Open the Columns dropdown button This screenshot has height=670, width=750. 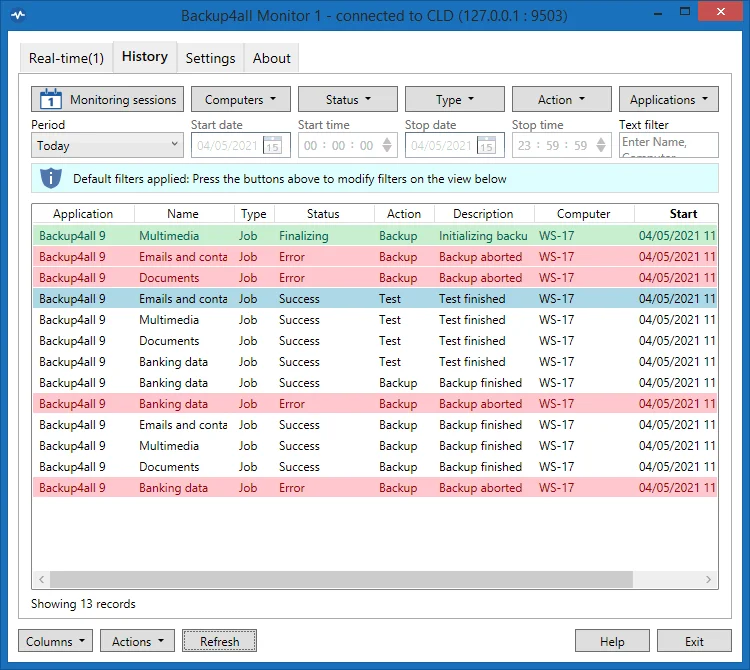pyautogui.click(x=56, y=641)
